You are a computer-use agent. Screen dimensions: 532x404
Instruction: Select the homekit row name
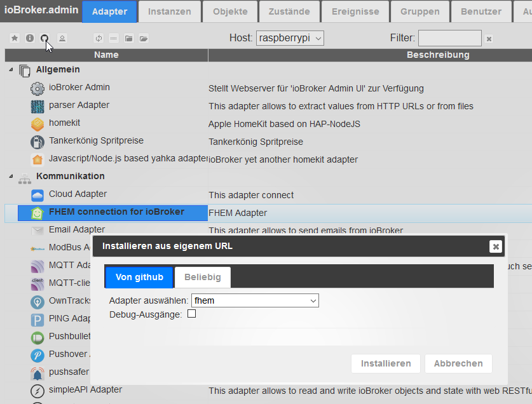pyautogui.click(x=64, y=123)
